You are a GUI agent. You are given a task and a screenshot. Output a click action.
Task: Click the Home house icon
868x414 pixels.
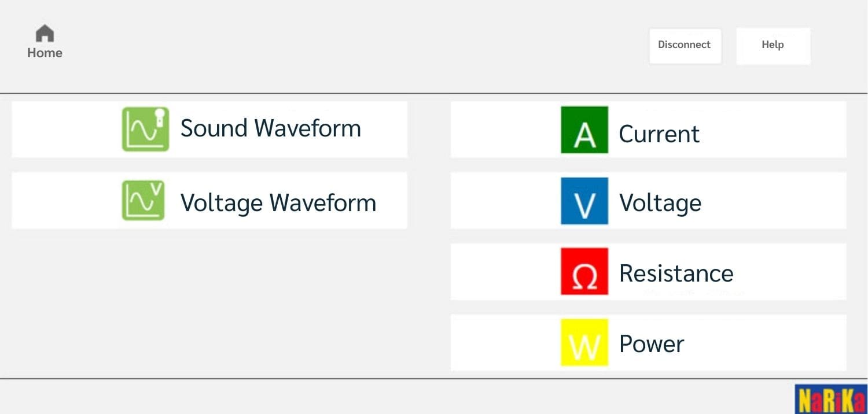(45, 34)
